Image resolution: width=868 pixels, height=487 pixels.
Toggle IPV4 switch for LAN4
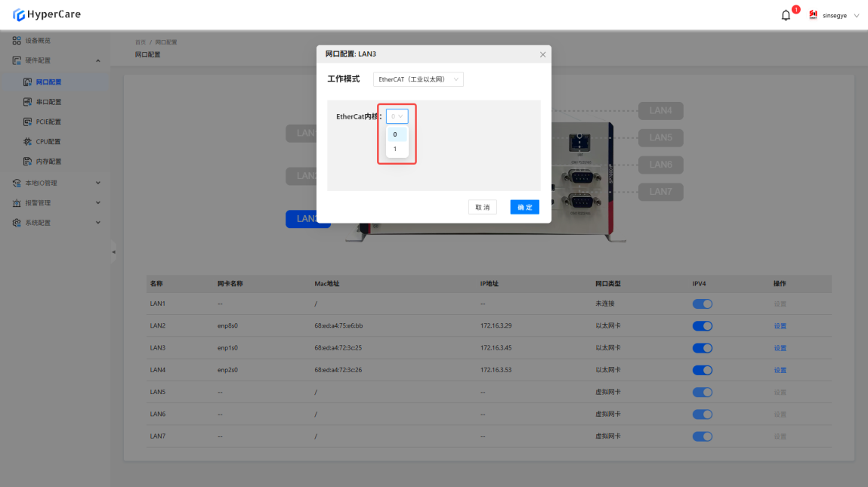pyautogui.click(x=702, y=370)
